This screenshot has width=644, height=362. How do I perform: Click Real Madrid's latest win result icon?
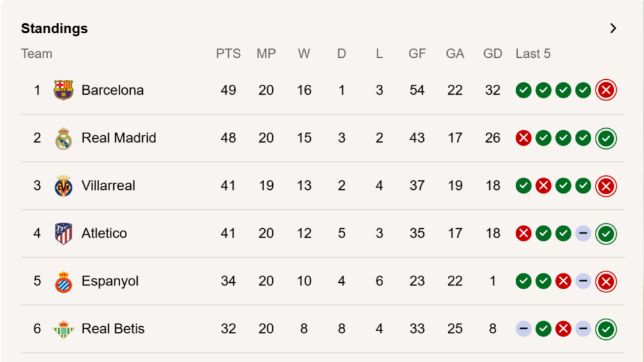pos(606,138)
